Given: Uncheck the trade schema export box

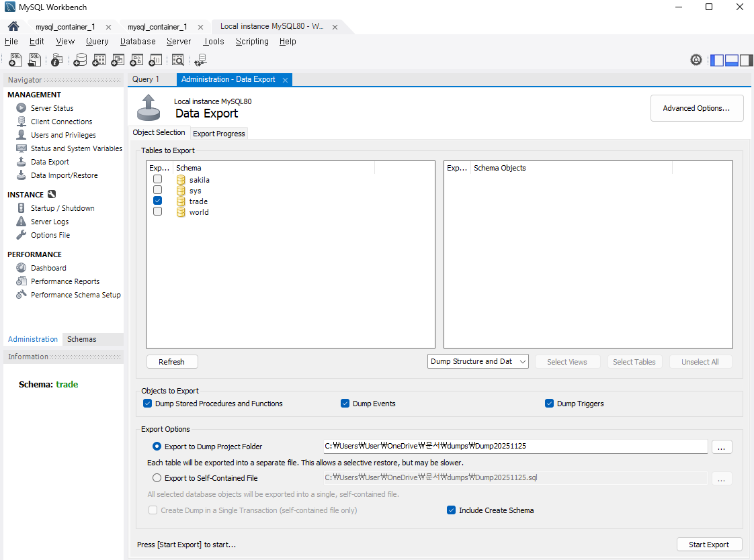Looking at the screenshot, I should click(x=158, y=201).
